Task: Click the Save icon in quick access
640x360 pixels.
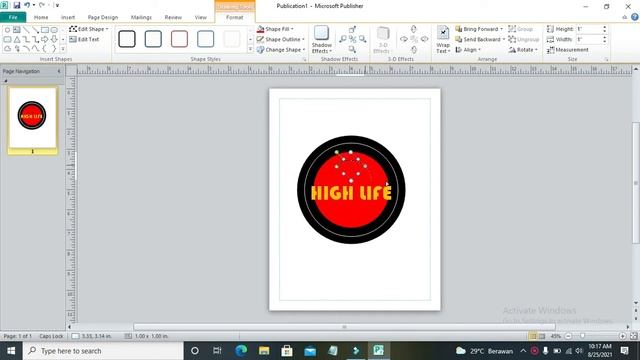Action: click(x=17, y=5)
